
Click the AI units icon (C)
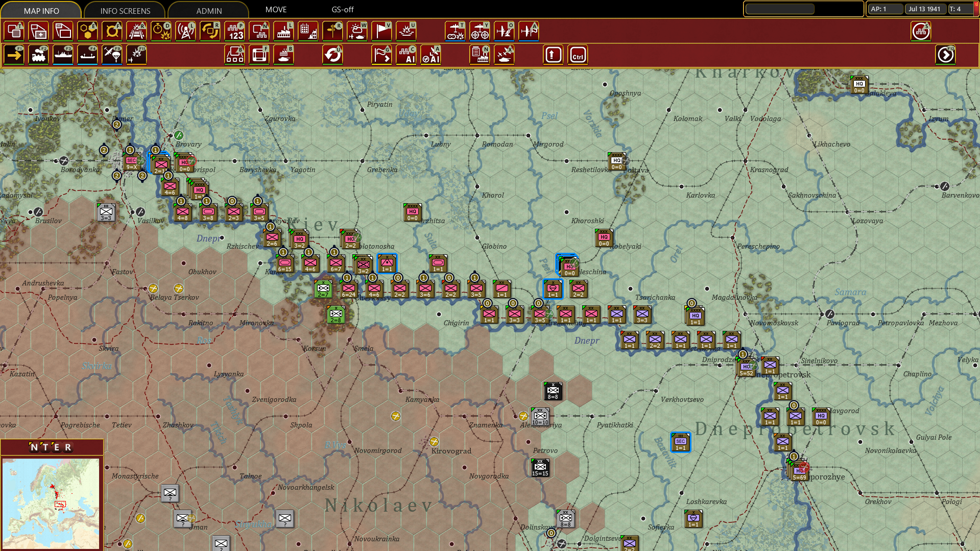point(407,55)
